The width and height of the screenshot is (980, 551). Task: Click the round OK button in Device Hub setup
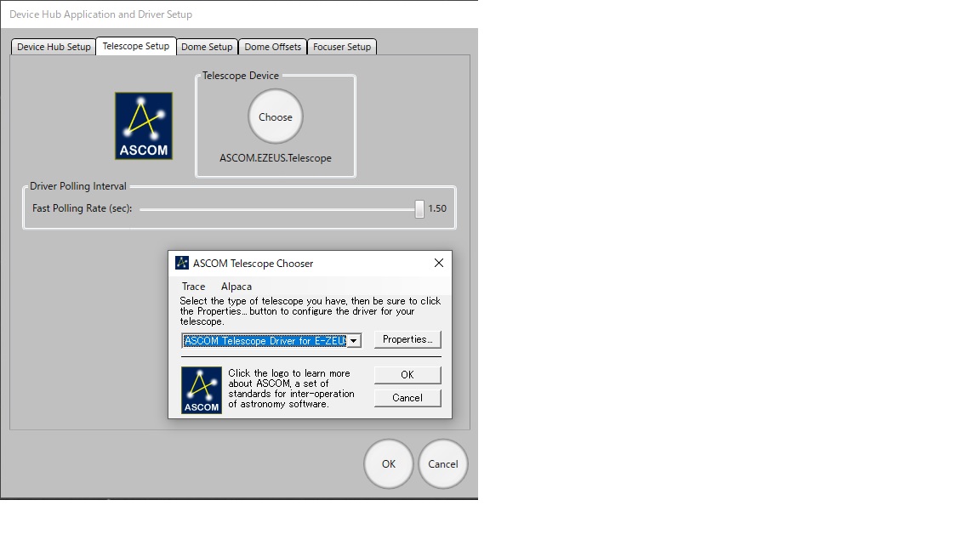(x=389, y=463)
